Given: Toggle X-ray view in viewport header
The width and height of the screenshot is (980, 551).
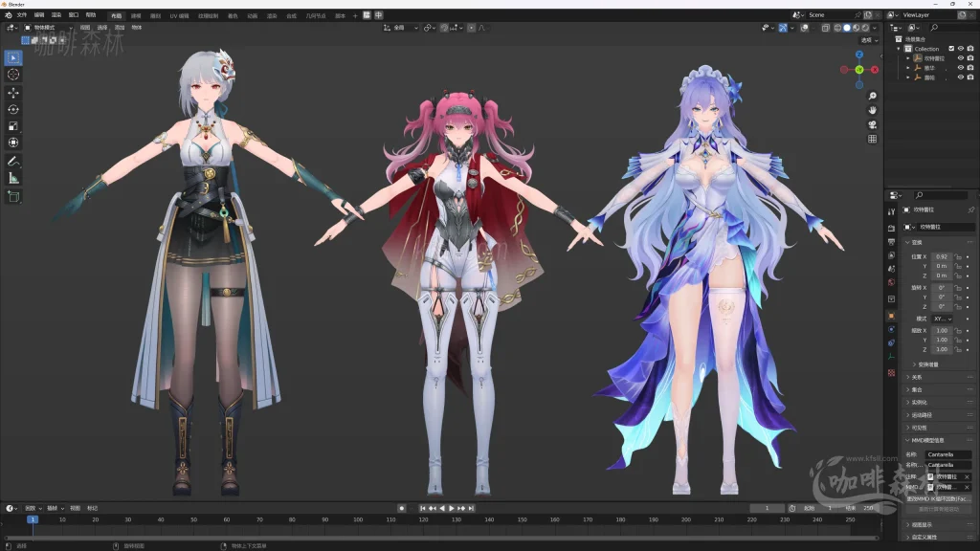Looking at the screenshot, I should [826, 28].
